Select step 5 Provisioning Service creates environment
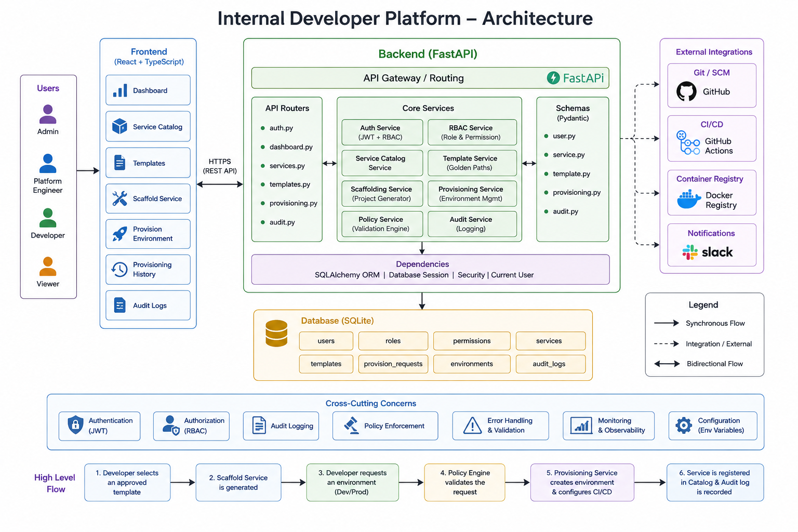Screen dimensions: 798x532 click(582, 483)
